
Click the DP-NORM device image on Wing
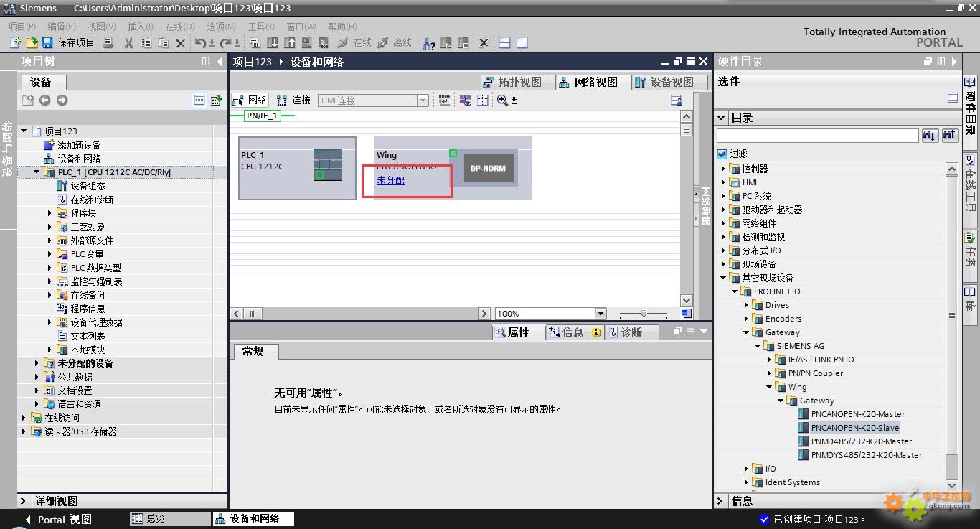[488, 168]
